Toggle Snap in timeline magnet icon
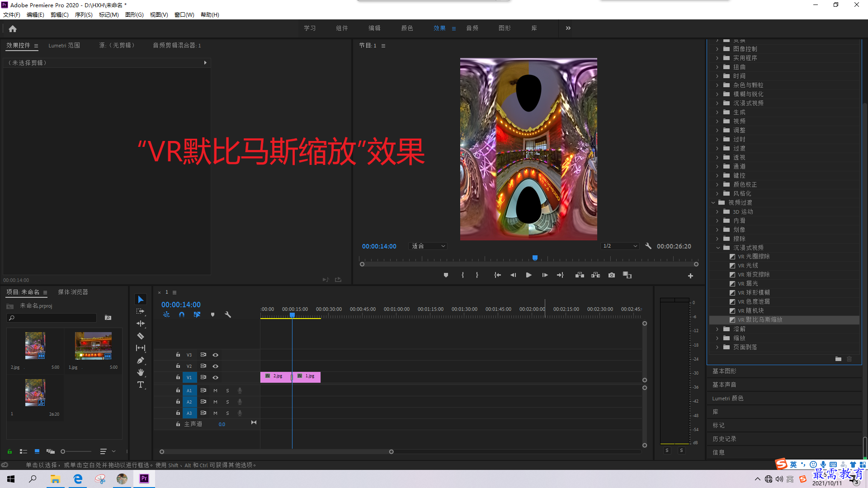The height and width of the screenshot is (488, 868). point(182,314)
